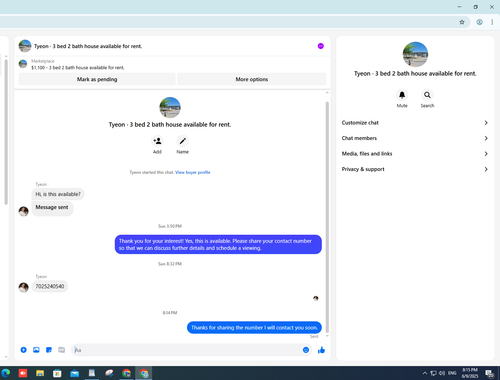Open Search in conversation magnifier icon

tap(427, 95)
